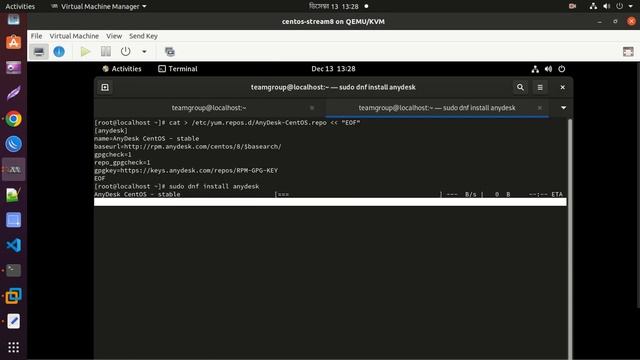Screen dimensions: 640x360
Task: Click the baseurl line in terminal
Action: (x=188, y=147)
